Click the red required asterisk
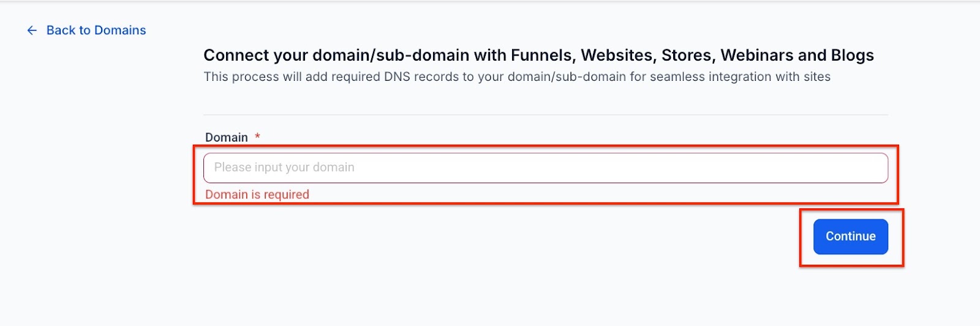The height and width of the screenshot is (326, 980). click(257, 137)
